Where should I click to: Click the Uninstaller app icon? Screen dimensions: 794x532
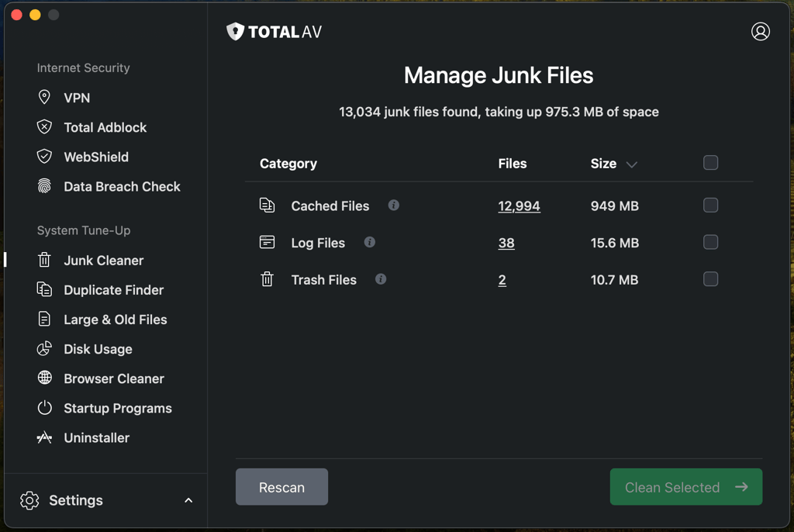tap(44, 437)
